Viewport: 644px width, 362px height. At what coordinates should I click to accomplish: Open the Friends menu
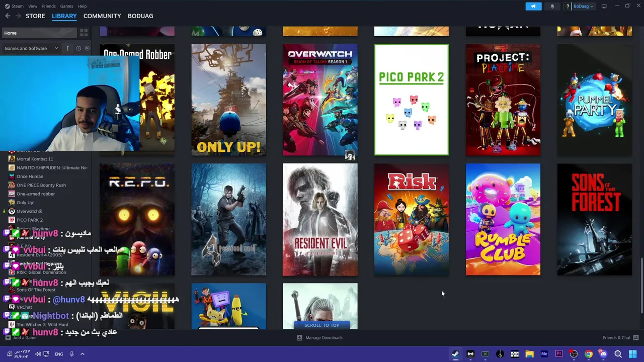tap(49, 6)
